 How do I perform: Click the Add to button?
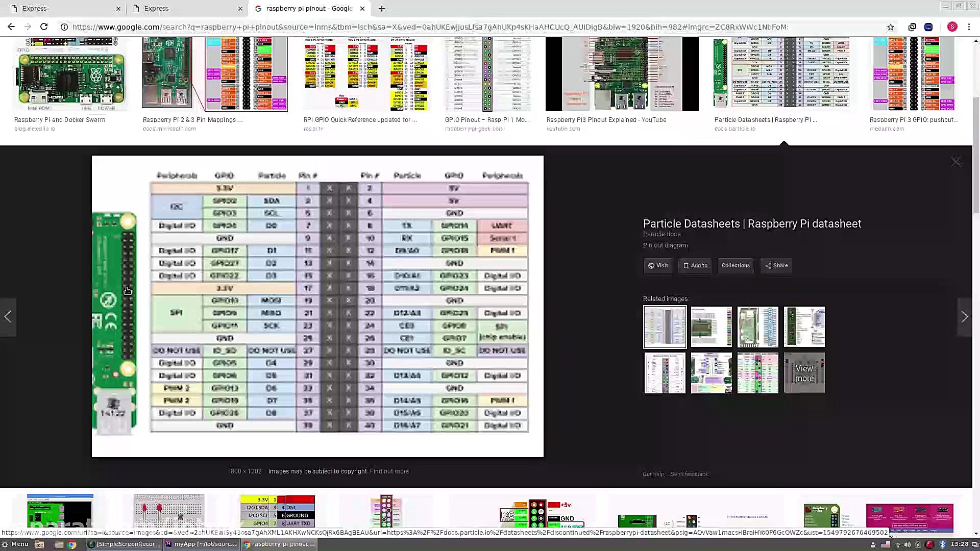[695, 265]
